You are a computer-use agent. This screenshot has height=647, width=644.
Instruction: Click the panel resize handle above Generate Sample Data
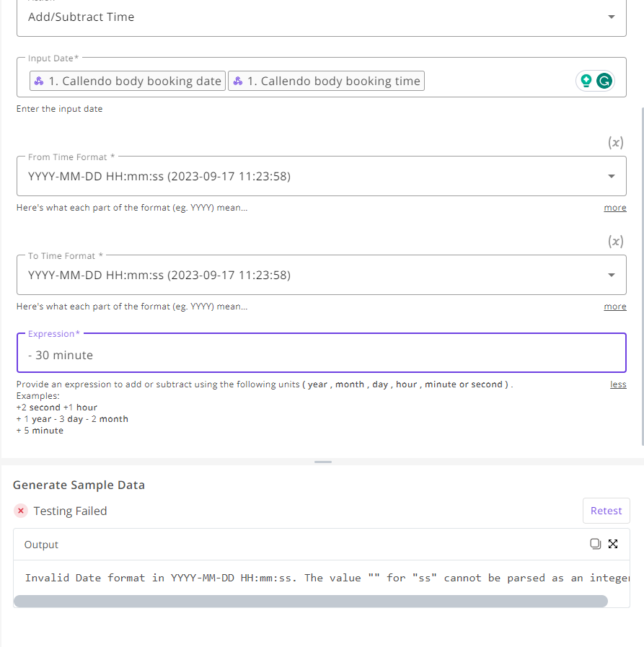pos(322,462)
